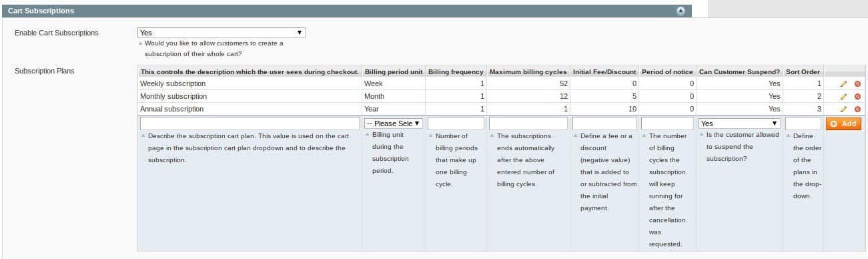Screen dimensions: 868x259
Task: Edit the Weekly subscription plan pencil icon
Action: 843,84
